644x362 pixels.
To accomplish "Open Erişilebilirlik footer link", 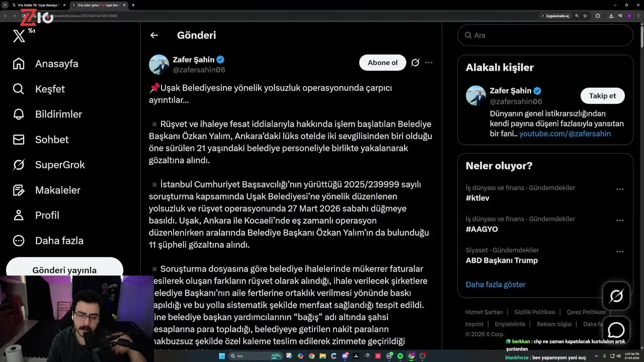I will tap(510, 324).
